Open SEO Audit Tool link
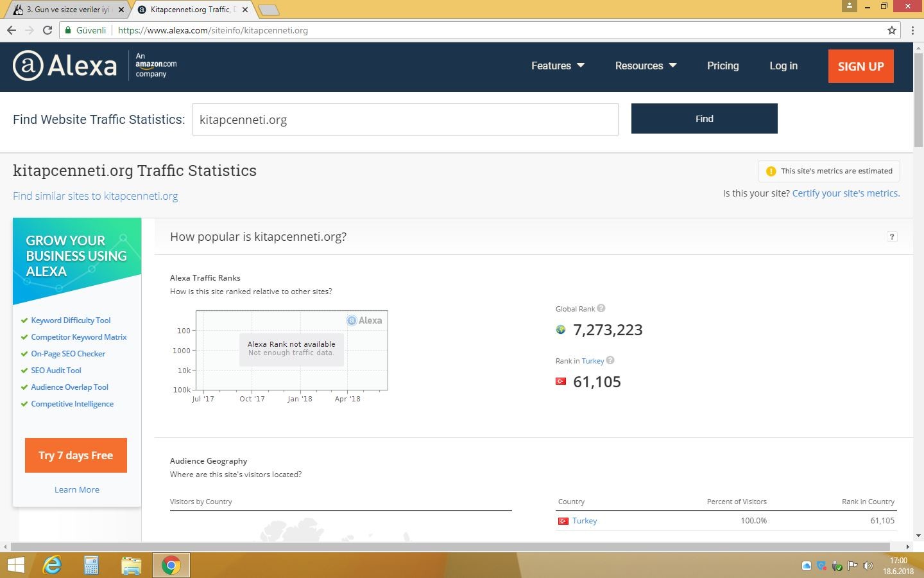This screenshot has height=578, width=924. coord(56,371)
